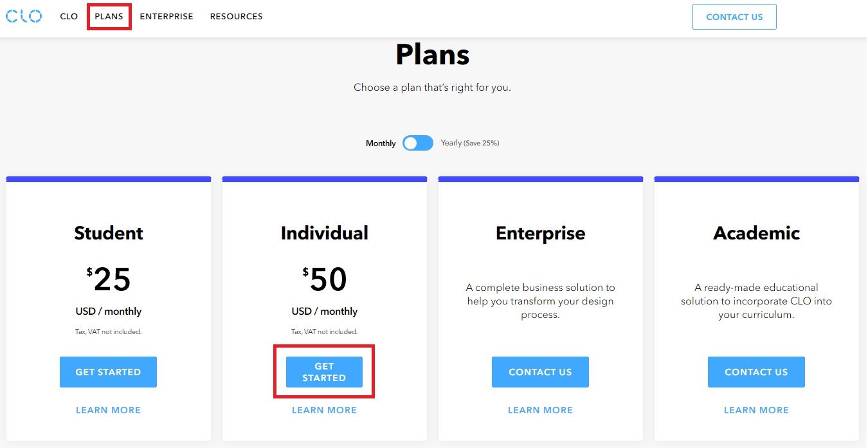Select the Yearly (Save 25%) label
Viewport: 868px width, 448px height.
(x=470, y=143)
